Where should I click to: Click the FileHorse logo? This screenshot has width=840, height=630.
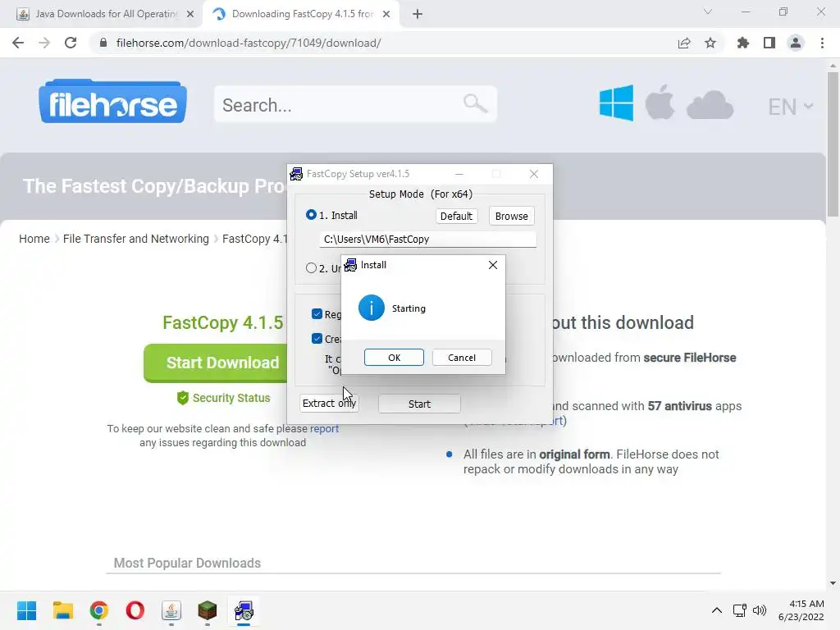click(x=112, y=102)
